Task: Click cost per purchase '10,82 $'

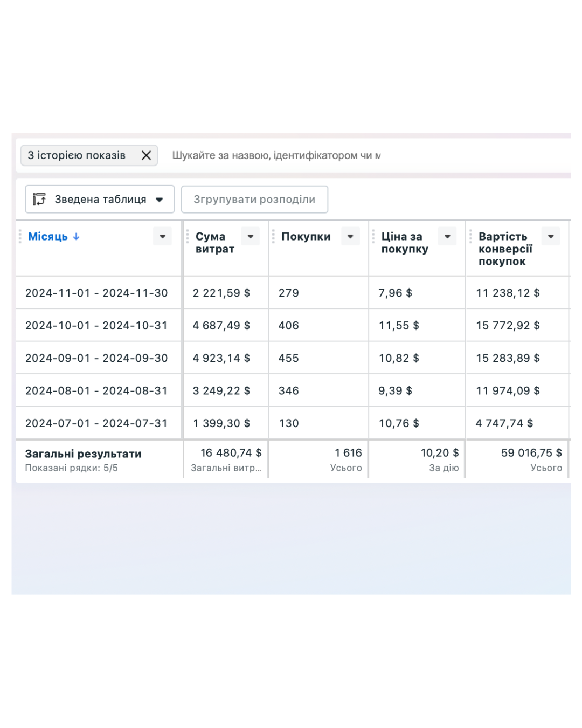Action: tap(399, 358)
